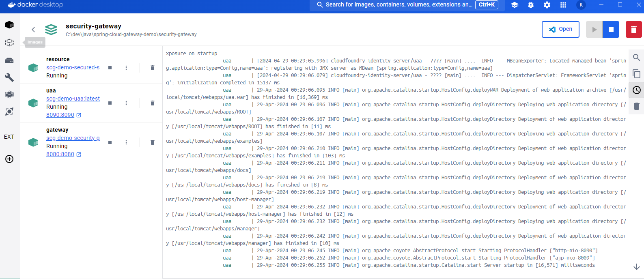The height and width of the screenshot is (279, 644).
Task: Click the uaa container icon
Action: click(33, 103)
